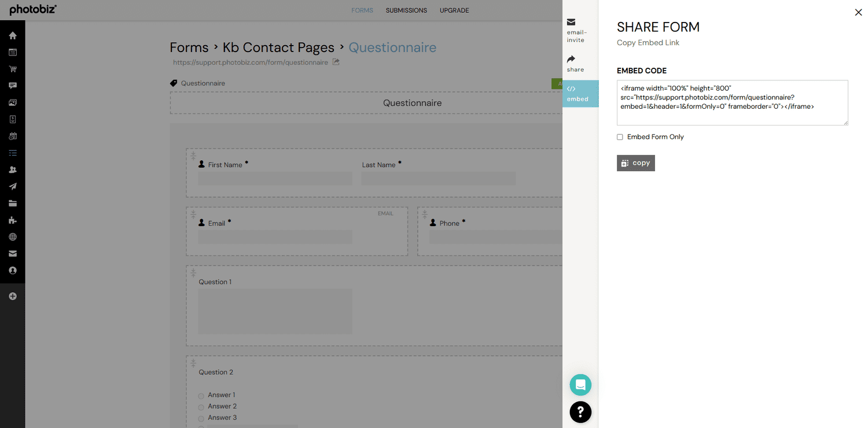Switch to the email-invite tab
868x428 pixels.
[580, 31]
